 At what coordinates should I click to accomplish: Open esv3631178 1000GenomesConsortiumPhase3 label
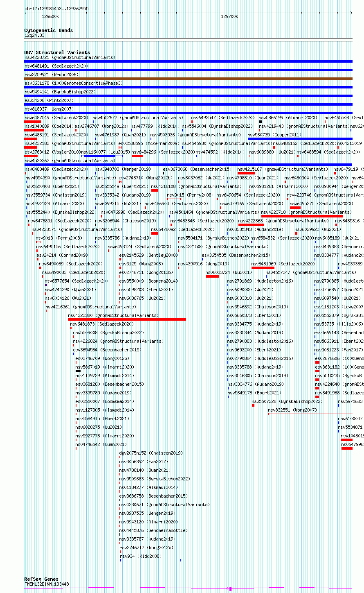pos(73,83)
